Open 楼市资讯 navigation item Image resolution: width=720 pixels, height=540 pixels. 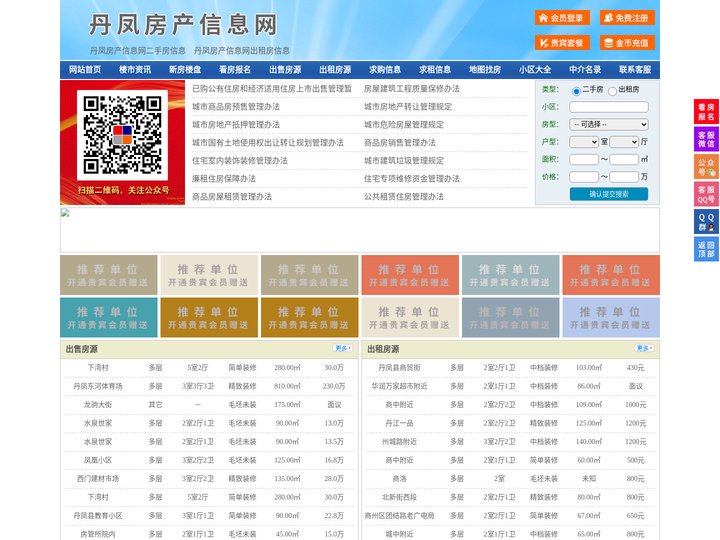coord(135,70)
